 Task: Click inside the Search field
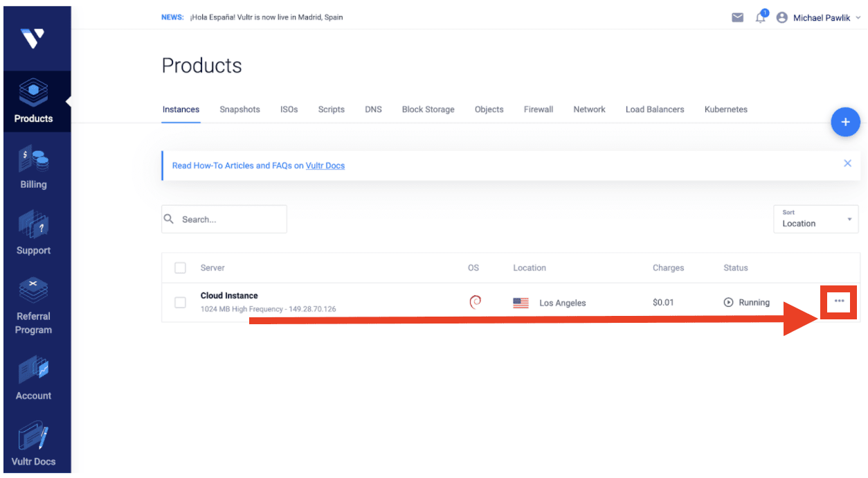[x=224, y=219]
